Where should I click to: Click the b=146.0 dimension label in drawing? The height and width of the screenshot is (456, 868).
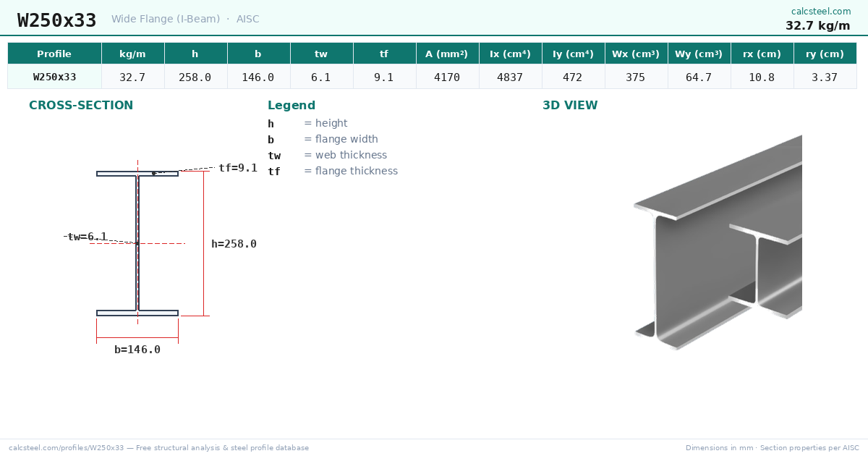coord(137,350)
